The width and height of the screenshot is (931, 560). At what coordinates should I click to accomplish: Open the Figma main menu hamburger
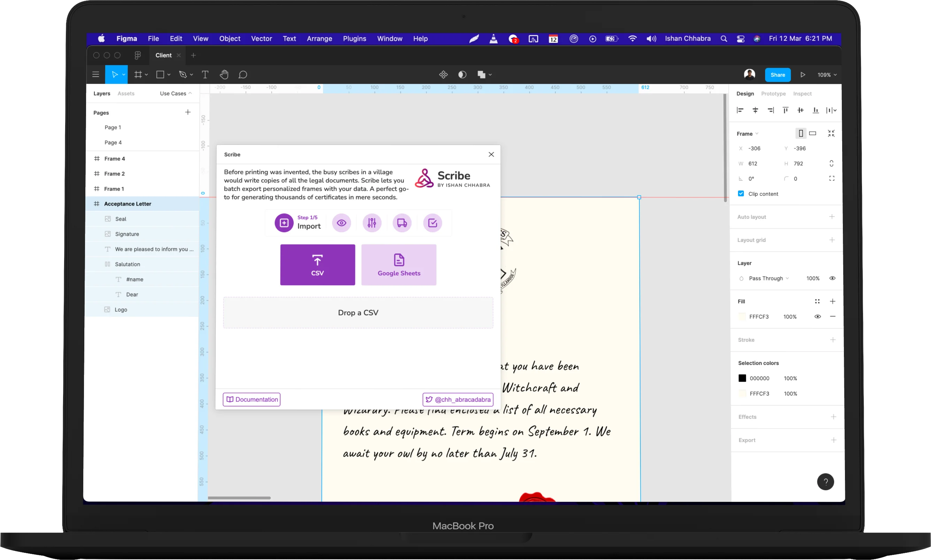pos(95,75)
